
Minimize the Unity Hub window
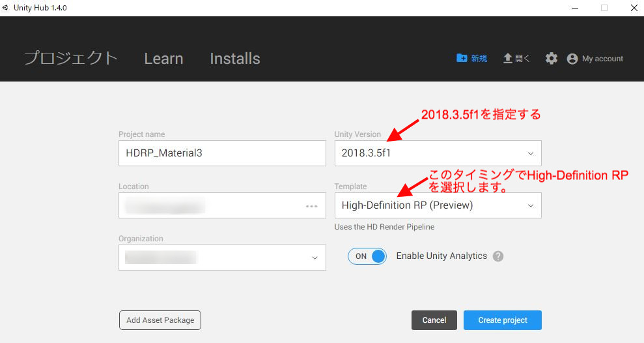[575, 8]
